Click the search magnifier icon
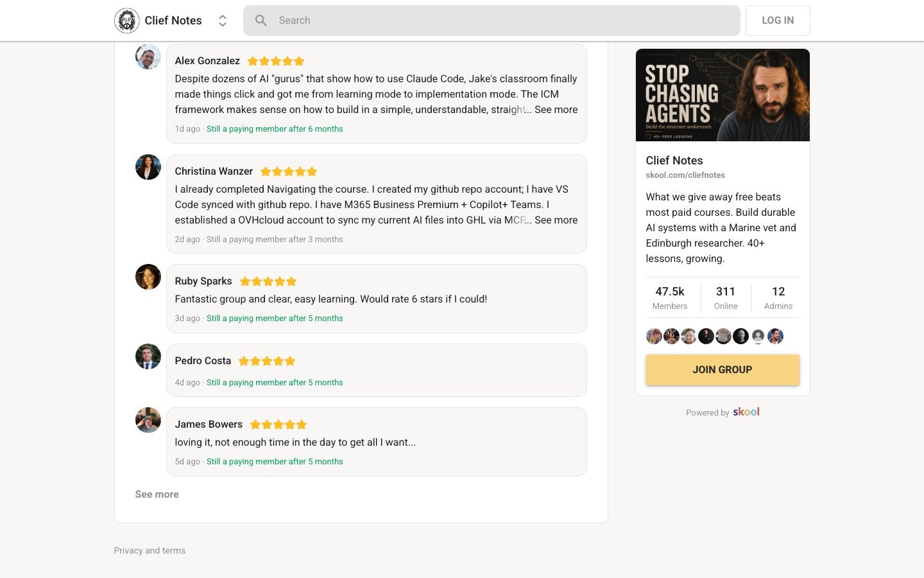This screenshot has width=924, height=578. [x=261, y=21]
